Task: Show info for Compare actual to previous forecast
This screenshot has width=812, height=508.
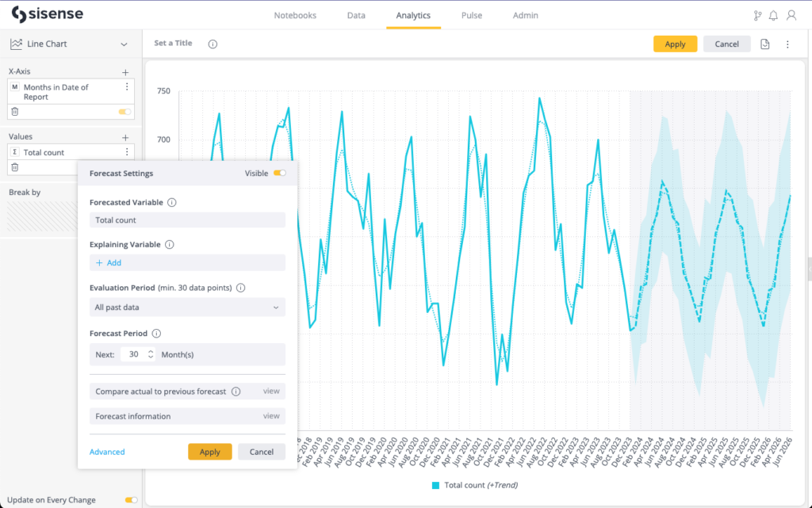Action: coord(236,392)
